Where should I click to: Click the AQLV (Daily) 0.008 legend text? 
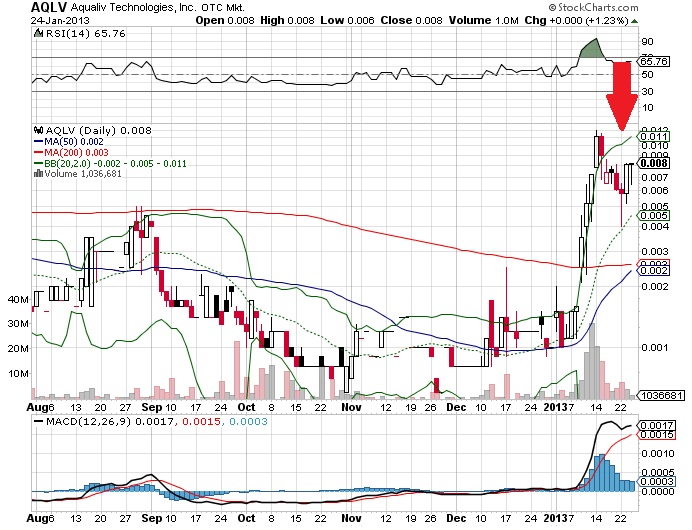point(98,131)
